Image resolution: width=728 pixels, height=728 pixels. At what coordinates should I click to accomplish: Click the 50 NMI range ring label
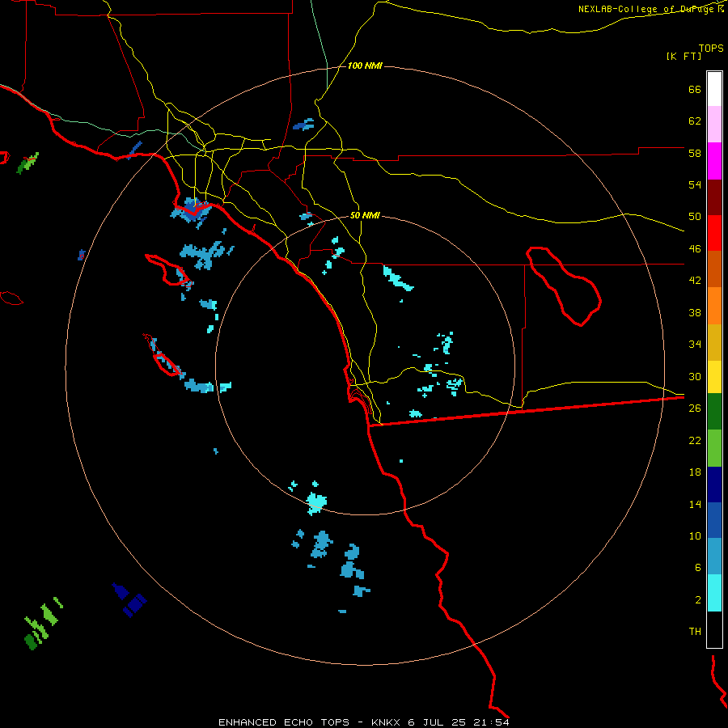click(365, 215)
